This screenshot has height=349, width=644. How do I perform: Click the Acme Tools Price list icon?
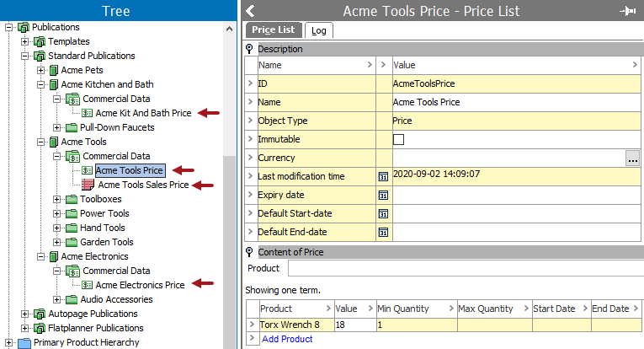(x=87, y=170)
